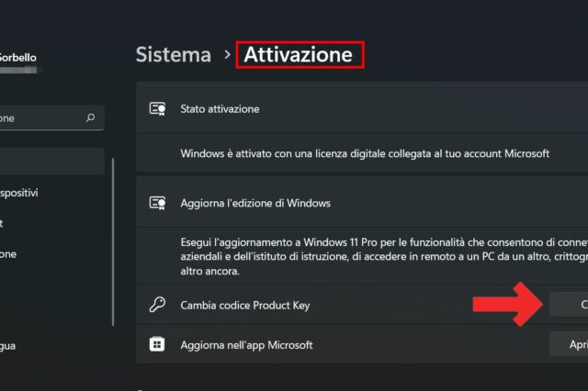Click the breadcrumb chevron after Sistema
The height and width of the screenshot is (391, 588).
[227, 55]
